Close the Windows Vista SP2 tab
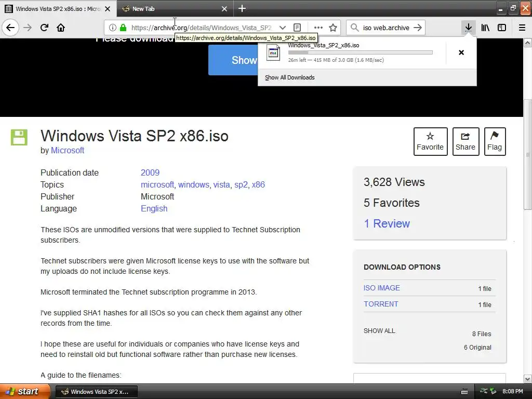The width and height of the screenshot is (532, 399). click(x=108, y=9)
